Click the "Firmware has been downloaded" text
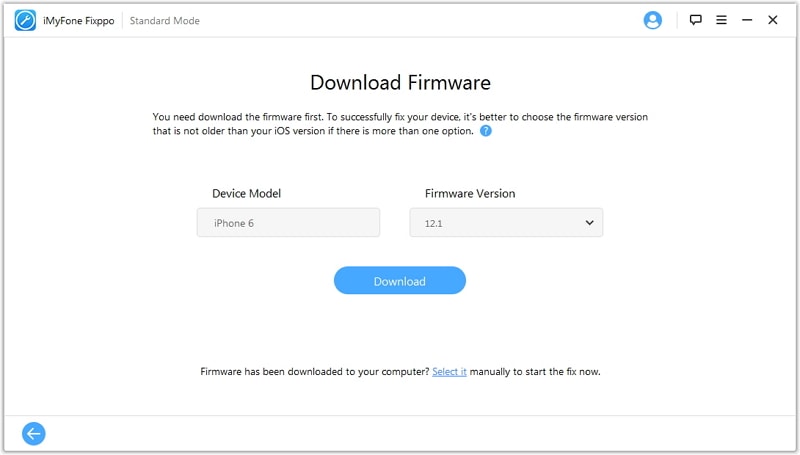Screen dimensions: 800x455 click(314, 372)
